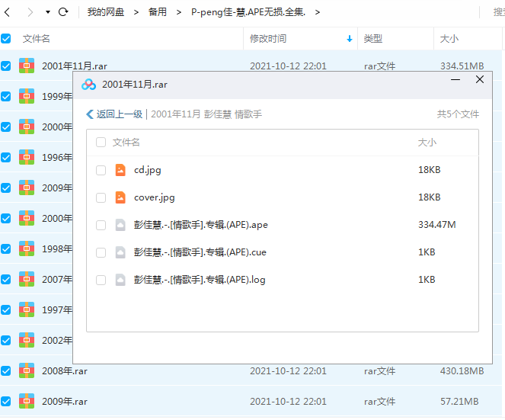Image resolution: width=505 pixels, height=420 pixels.
Task: Click 返回上一级 to go up
Action: [114, 114]
